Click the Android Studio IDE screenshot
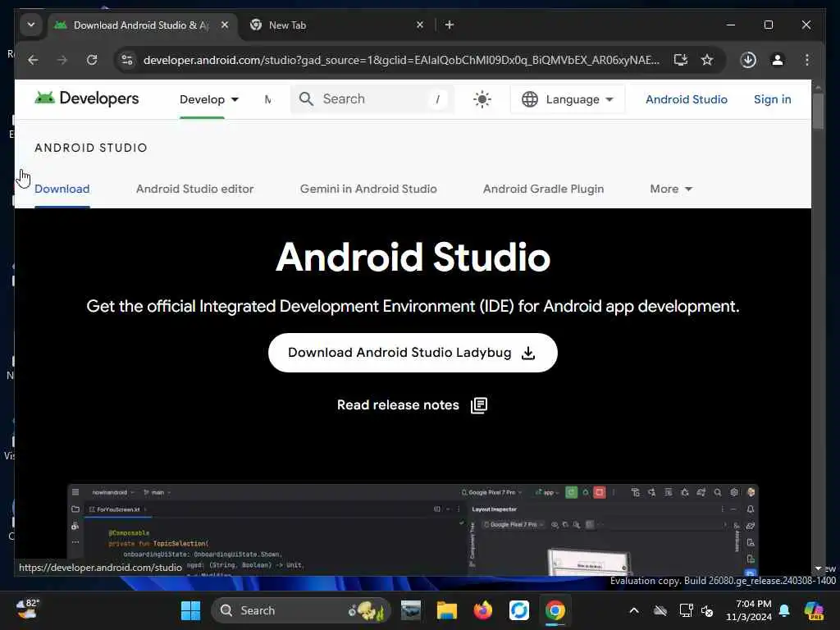Viewport: 840px width, 630px height. click(413, 530)
